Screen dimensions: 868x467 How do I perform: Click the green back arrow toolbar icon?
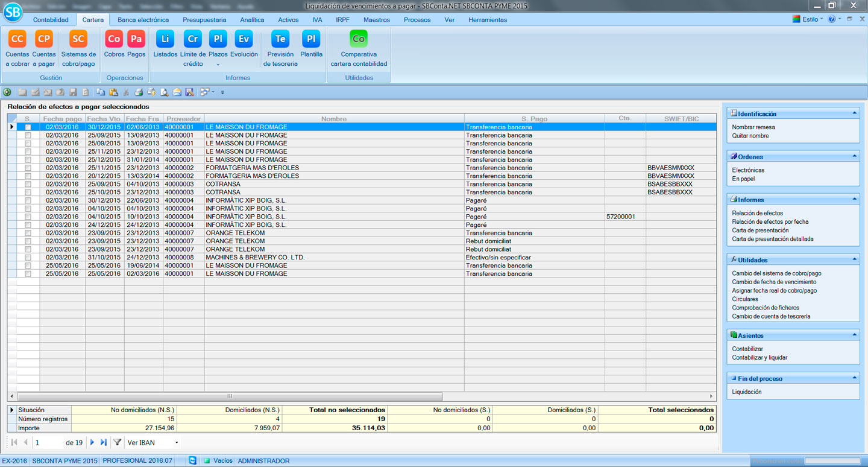click(7, 92)
